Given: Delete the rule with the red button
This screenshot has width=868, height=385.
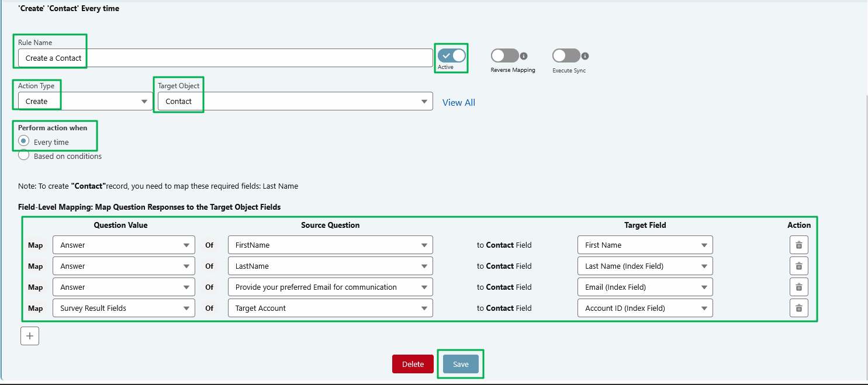Looking at the screenshot, I should (x=413, y=363).
